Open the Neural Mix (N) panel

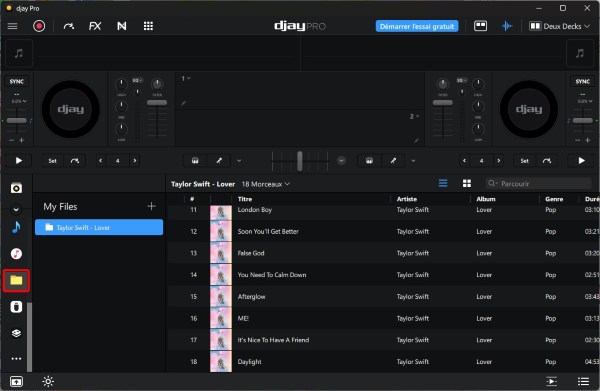point(122,26)
